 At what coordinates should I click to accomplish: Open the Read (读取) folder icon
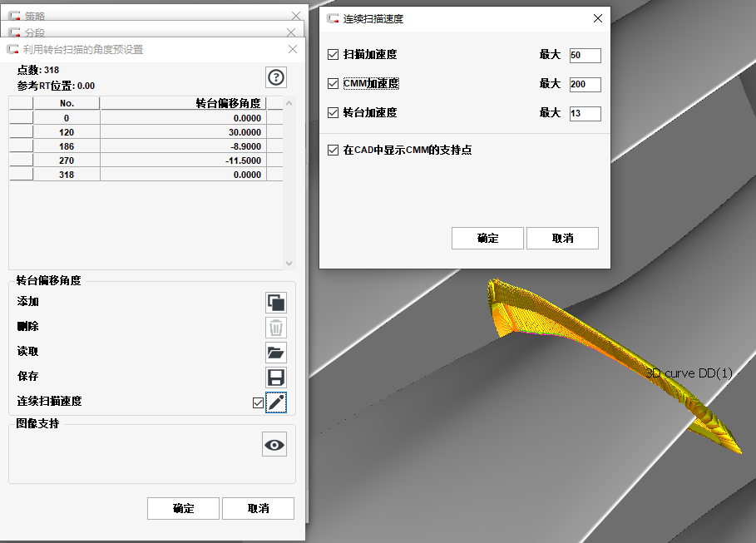[x=274, y=353]
